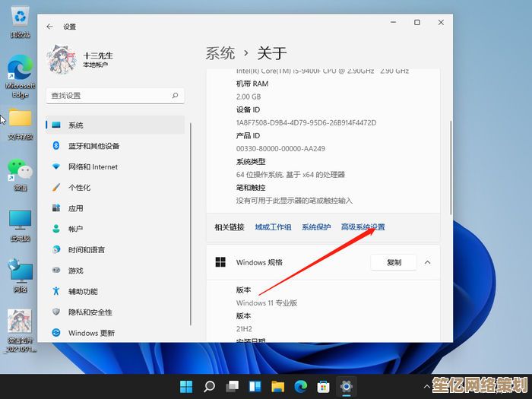The width and height of the screenshot is (532, 399).
Task: Click the Start button on taskbar
Action: pyautogui.click(x=186, y=386)
